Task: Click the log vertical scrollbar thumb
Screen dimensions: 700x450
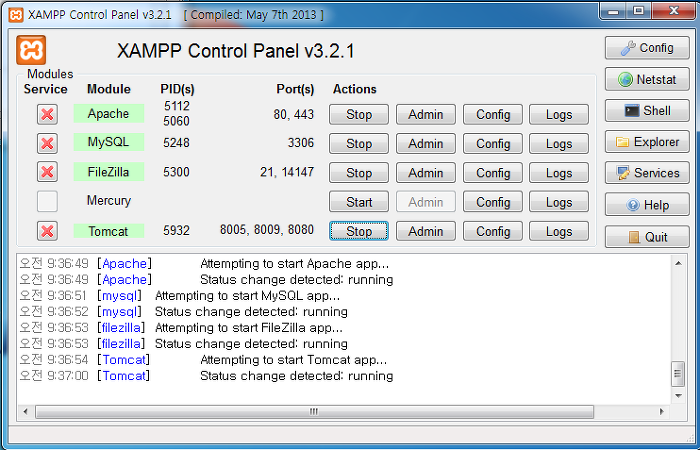Action: pyautogui.click(x=678, y=374)
